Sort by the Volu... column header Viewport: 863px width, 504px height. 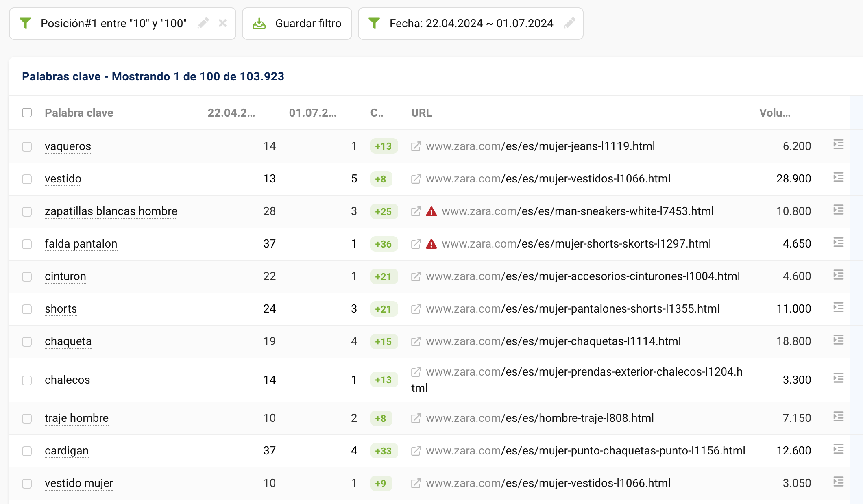coord(774,113)
